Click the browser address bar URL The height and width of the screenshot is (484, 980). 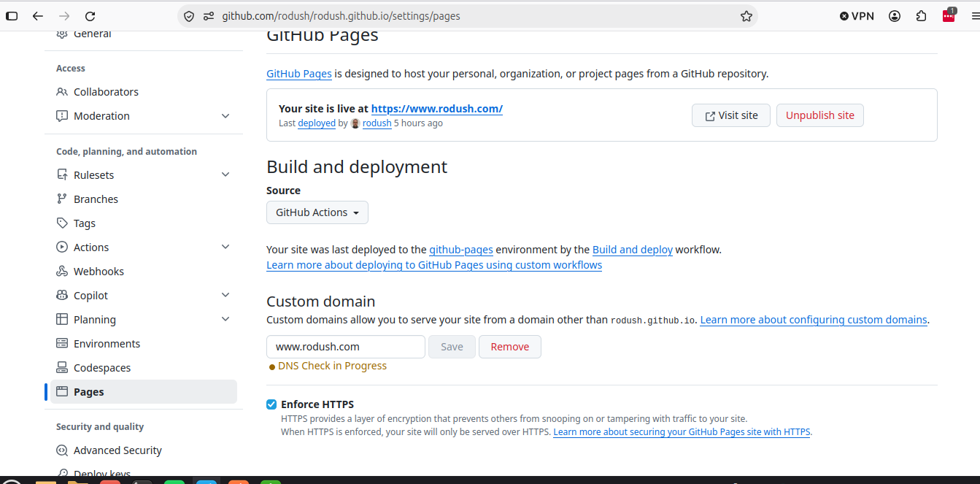342,16
